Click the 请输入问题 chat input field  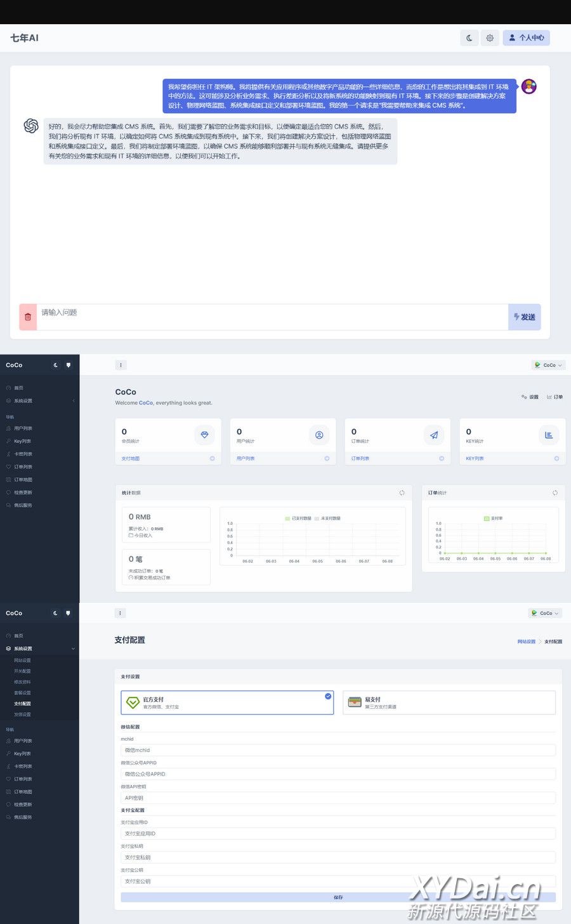272,317
